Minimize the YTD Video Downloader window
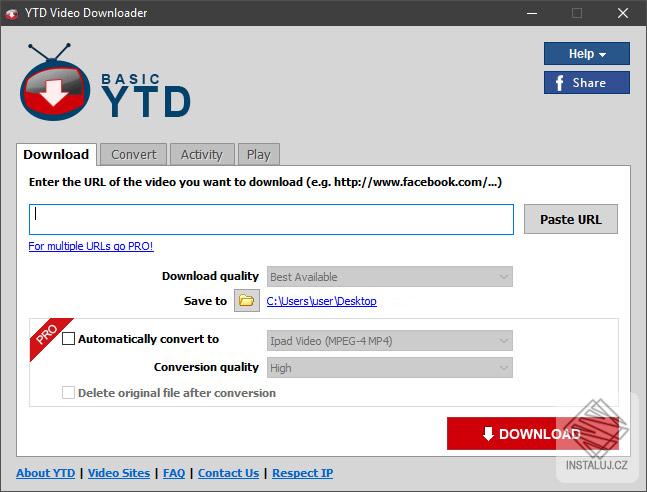Viewport: 647px width, 492px height. point(532,13)
